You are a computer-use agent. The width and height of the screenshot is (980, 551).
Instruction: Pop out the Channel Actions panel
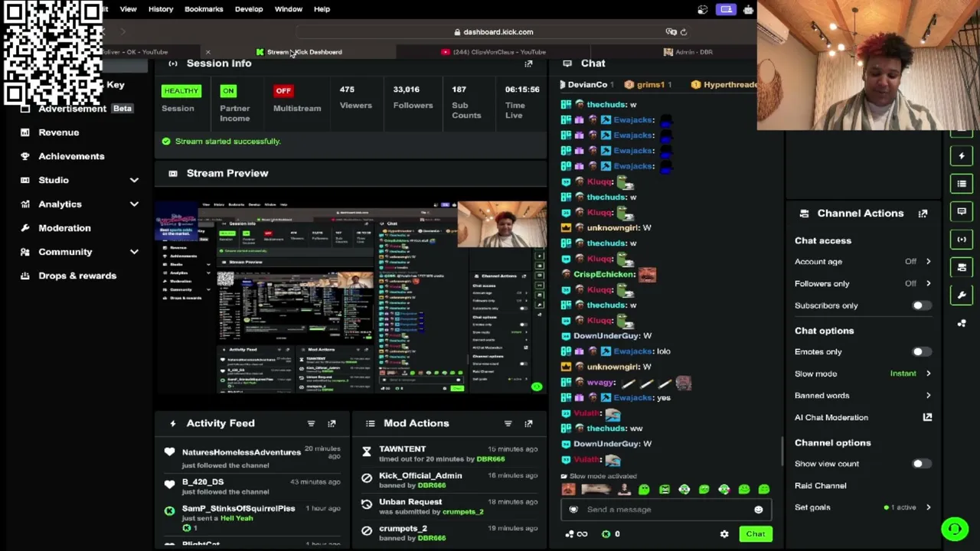923,214
